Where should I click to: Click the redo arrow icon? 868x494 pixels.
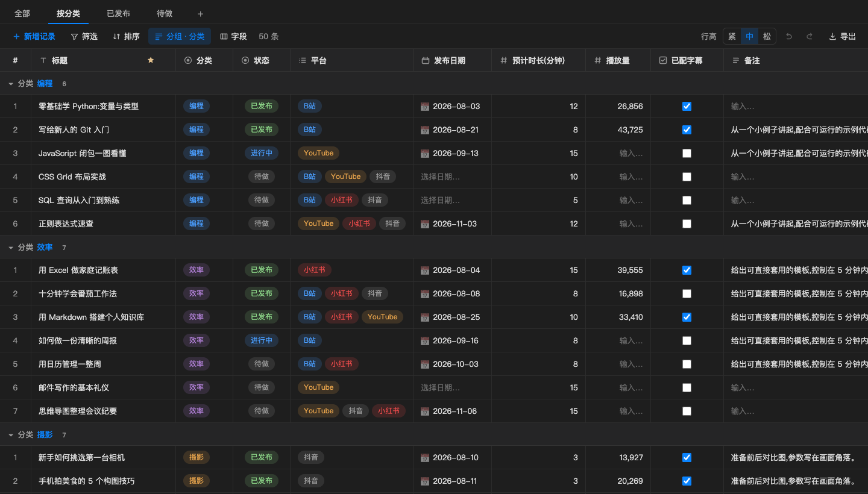(x=810, y=37)
